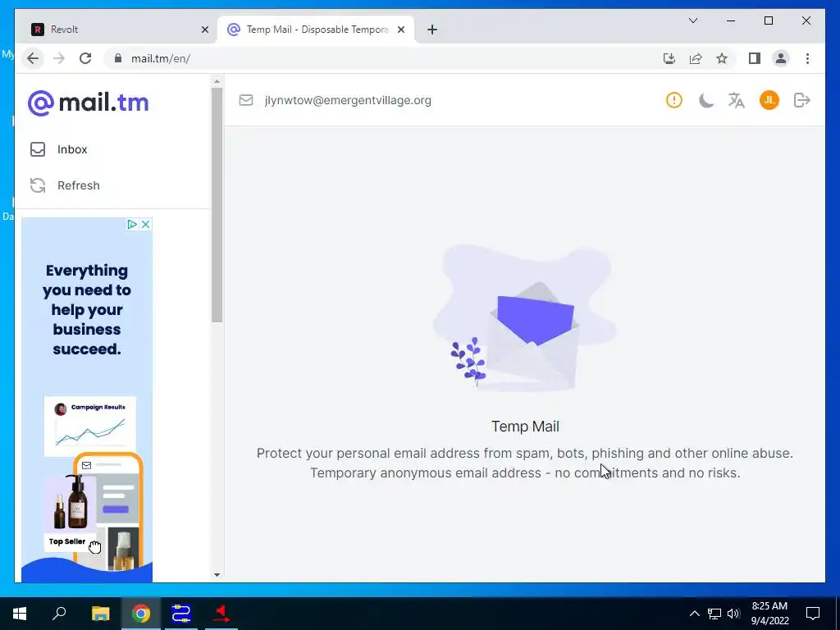840x630 pixels.
Task: Click the AdChoices triangle icon
Action: click(x=132, y=225)
